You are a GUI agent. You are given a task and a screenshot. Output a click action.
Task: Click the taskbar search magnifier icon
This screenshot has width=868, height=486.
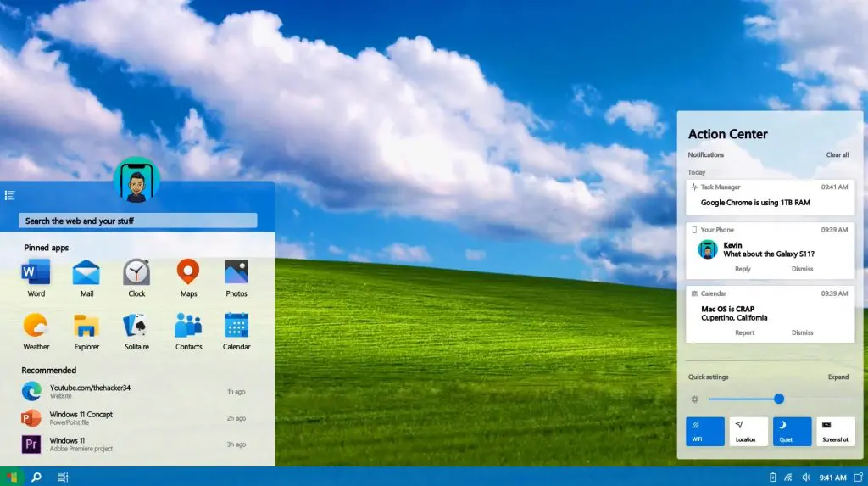36,478
